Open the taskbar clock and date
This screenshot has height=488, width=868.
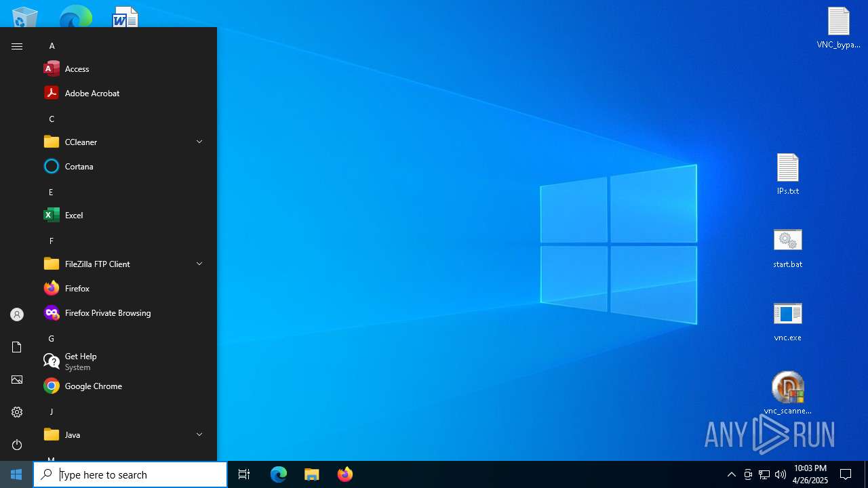[810, 474]
